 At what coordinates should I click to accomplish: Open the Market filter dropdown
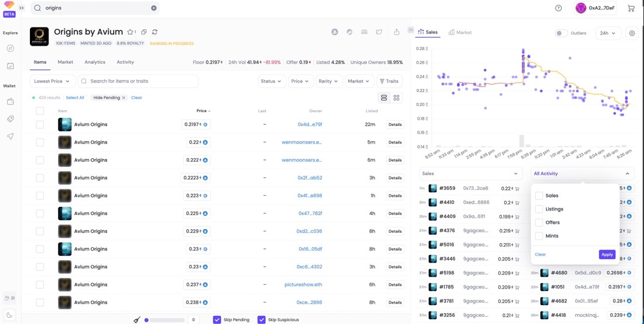(360, 81)
